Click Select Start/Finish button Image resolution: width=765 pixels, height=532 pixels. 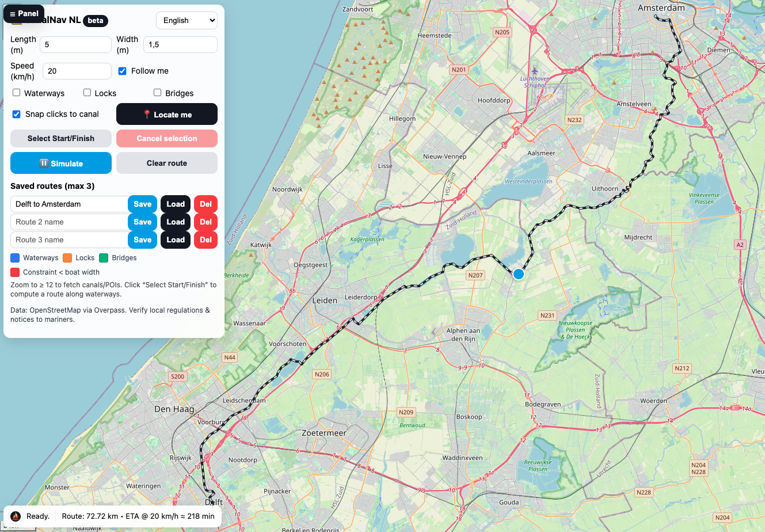tap(61, 138)
